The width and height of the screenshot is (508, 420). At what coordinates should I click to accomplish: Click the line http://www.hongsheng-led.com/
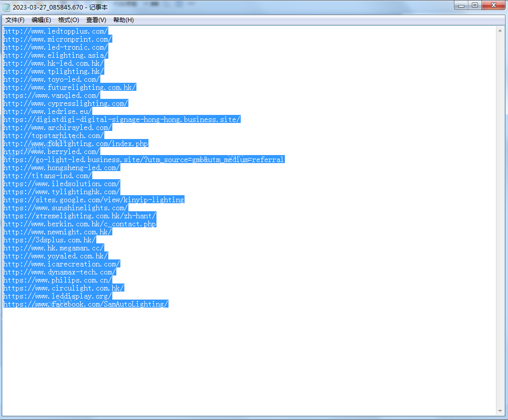(62, 168)
